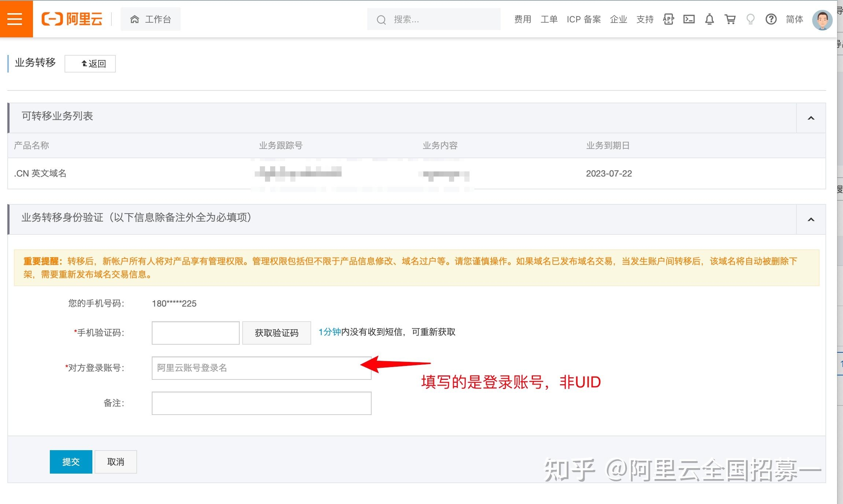Click the Aliyun logo

72,19
